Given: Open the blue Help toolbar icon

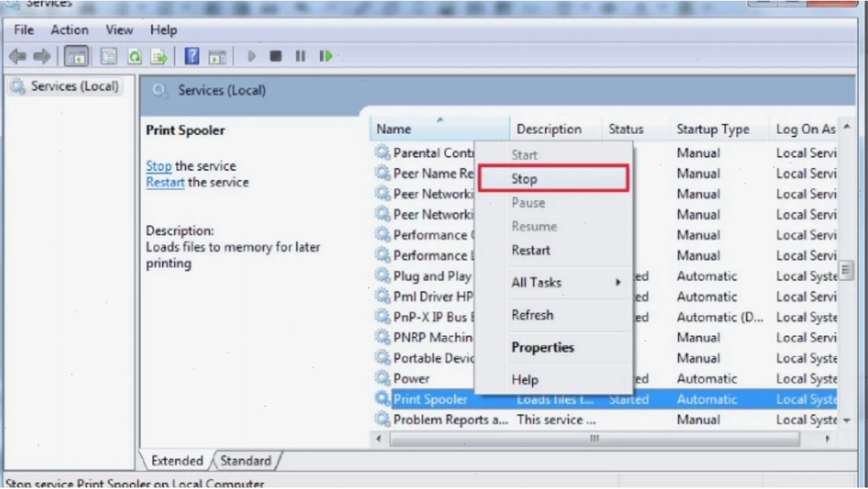Looking at the screenshot, I should (191, 56).
